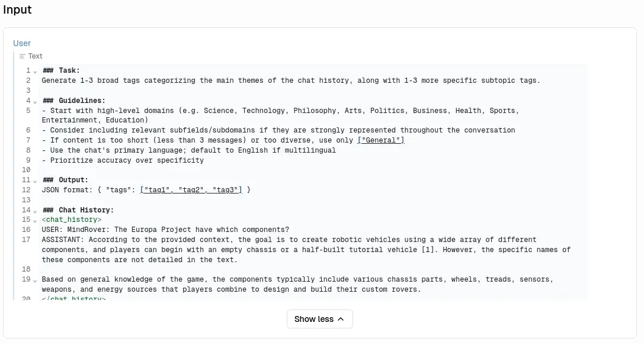Screen dimensions: 644x345
Task: Click the underlined ["tag1", "tag2", "tag3"] array
Action: click(191, 190)
